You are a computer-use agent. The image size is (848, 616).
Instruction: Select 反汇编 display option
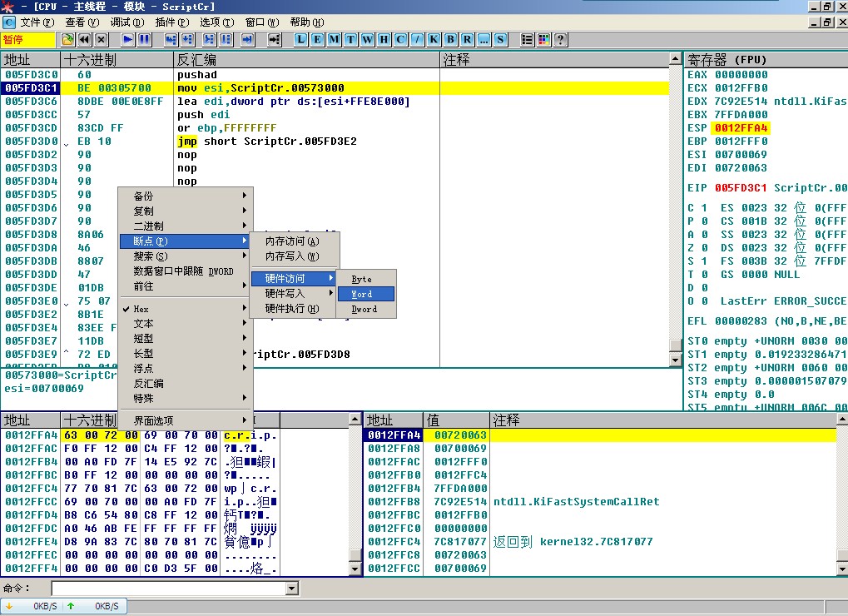point(185,384)
